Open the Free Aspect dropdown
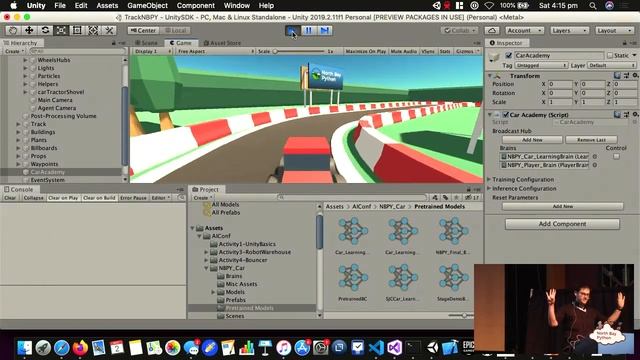Viewport: 640px width, 360px height. pos(216,51)
